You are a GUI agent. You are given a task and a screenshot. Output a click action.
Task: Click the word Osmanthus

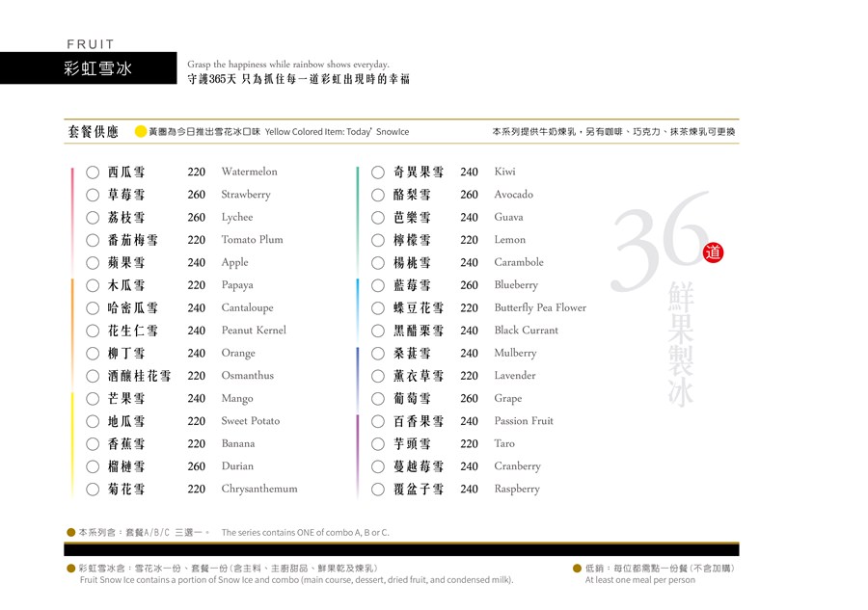tap(248, 376)
